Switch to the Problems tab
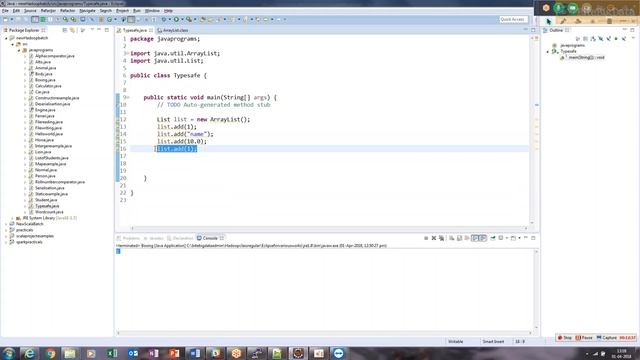The width and height of the screenshot is (640, 360). [128, 238]
